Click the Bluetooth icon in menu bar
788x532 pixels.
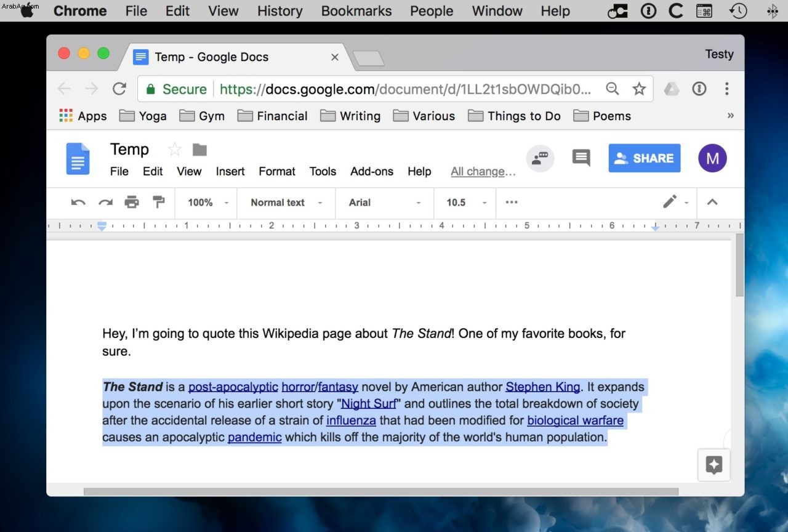click(771, 10)
